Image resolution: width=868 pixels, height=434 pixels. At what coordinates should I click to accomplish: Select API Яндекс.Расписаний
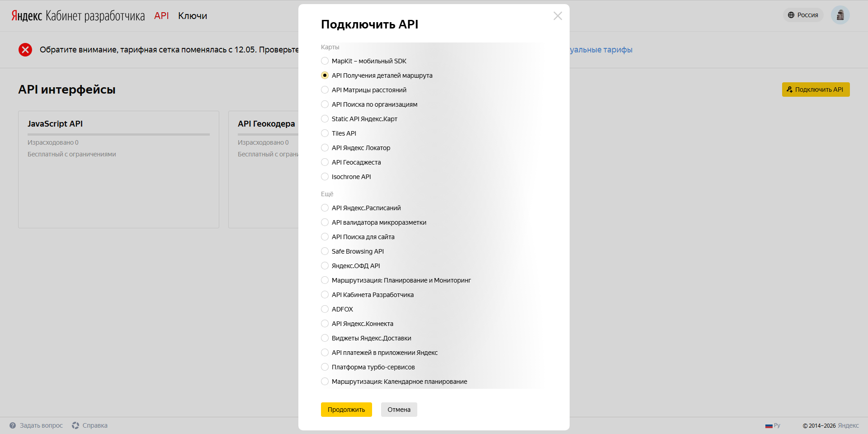tap(325, 208)
